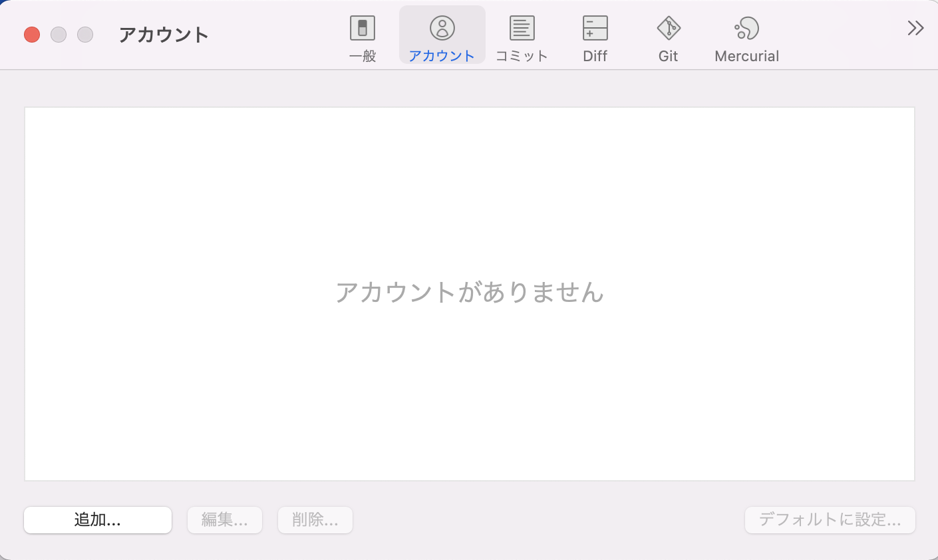Image resolution: width=938 pixels, height=560 pixels.
Task: Click the green zoom window control
Action: (x=84, y=34)
